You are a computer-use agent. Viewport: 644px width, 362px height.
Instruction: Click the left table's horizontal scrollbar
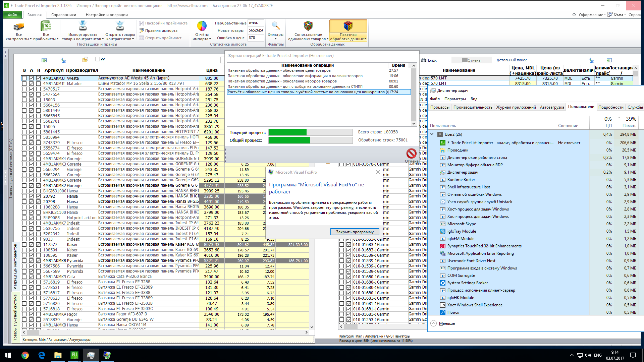(165, 333)
